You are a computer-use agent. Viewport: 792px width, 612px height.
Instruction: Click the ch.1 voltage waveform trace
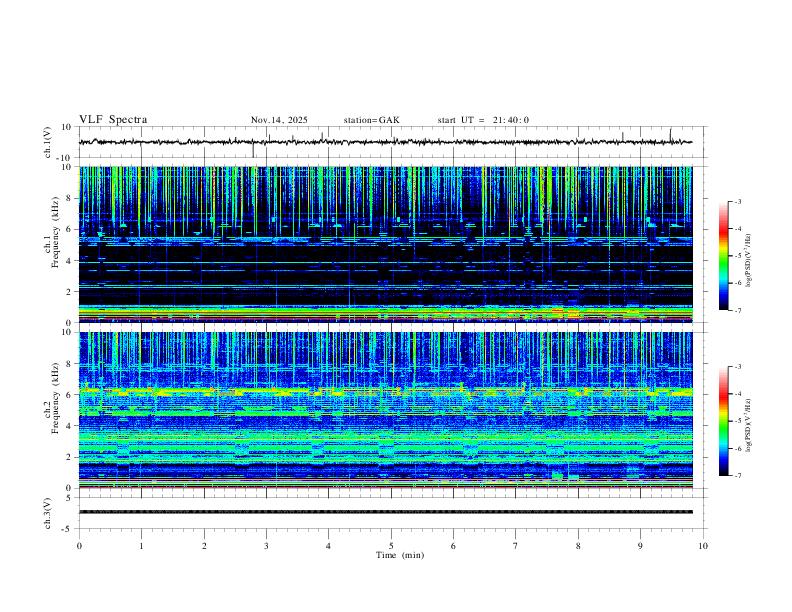(x=385, y=142)
